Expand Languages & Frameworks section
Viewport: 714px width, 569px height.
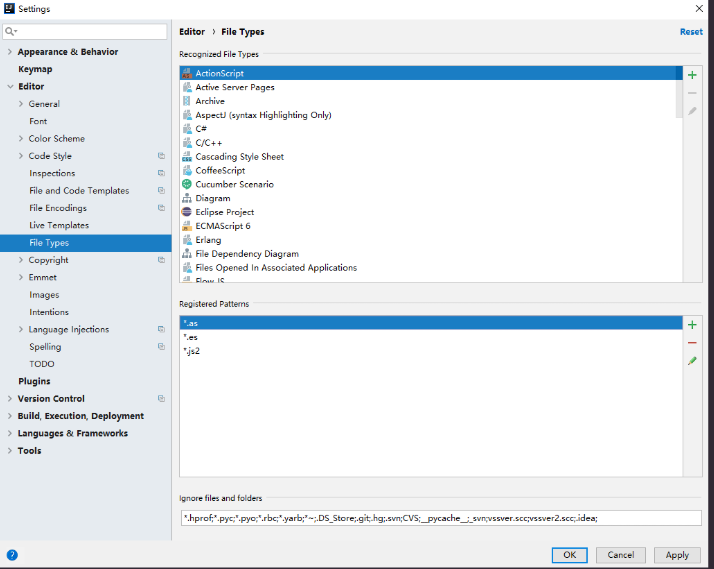[x=10, y=433]
